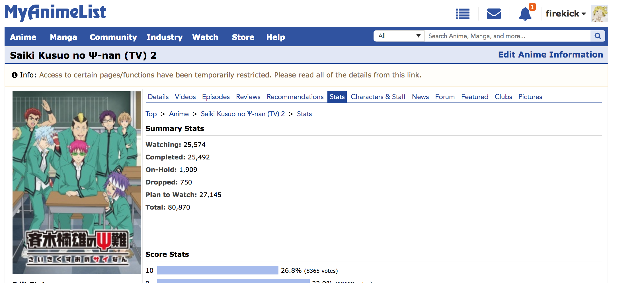Click Edit Anime Information link
This screenshot has height=283, width=644.
[x=550, y=55]
